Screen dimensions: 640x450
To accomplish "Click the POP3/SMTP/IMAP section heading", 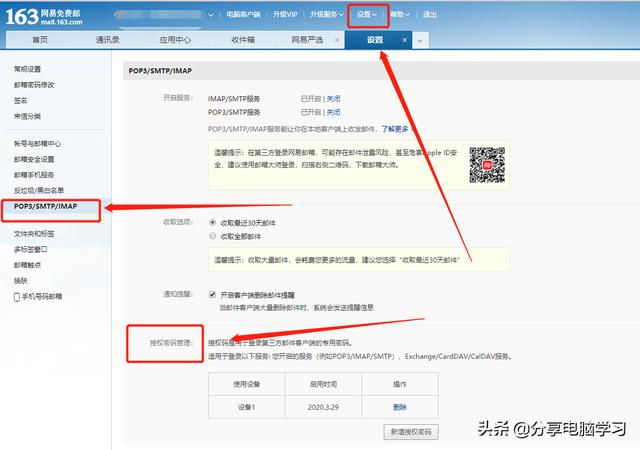I will [x=160, y=71].
